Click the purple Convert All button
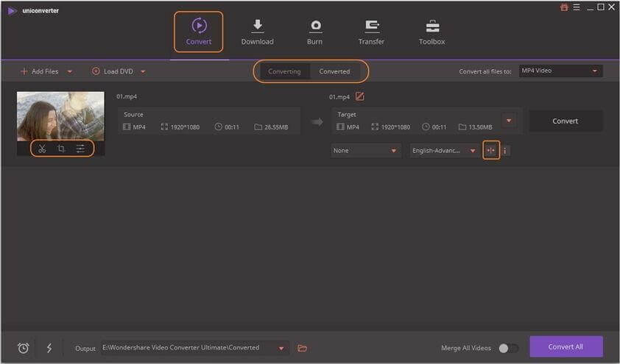This screenshot has height=364, width=620. click(566, 346)
